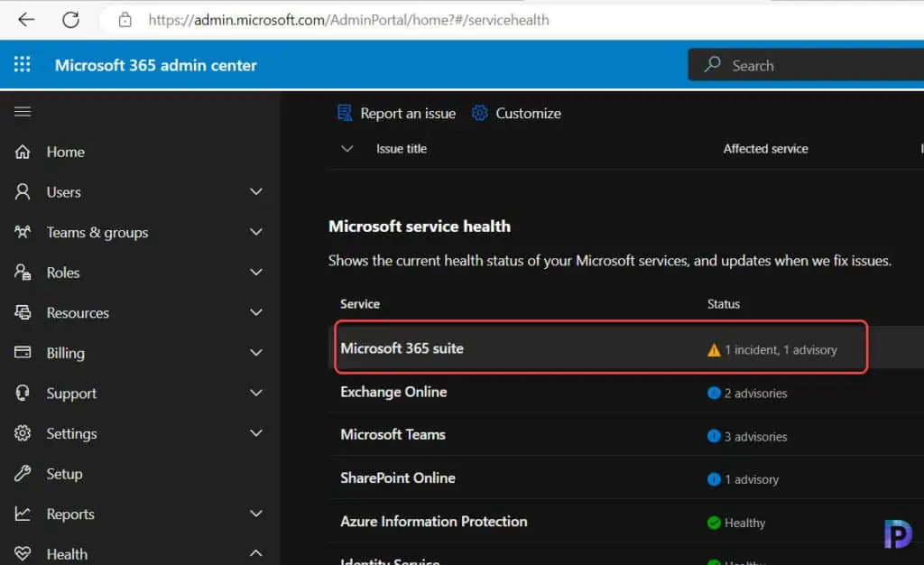Click the '2 advisories' status text
This screenshot has width=924, height=565.
(755, 393)
